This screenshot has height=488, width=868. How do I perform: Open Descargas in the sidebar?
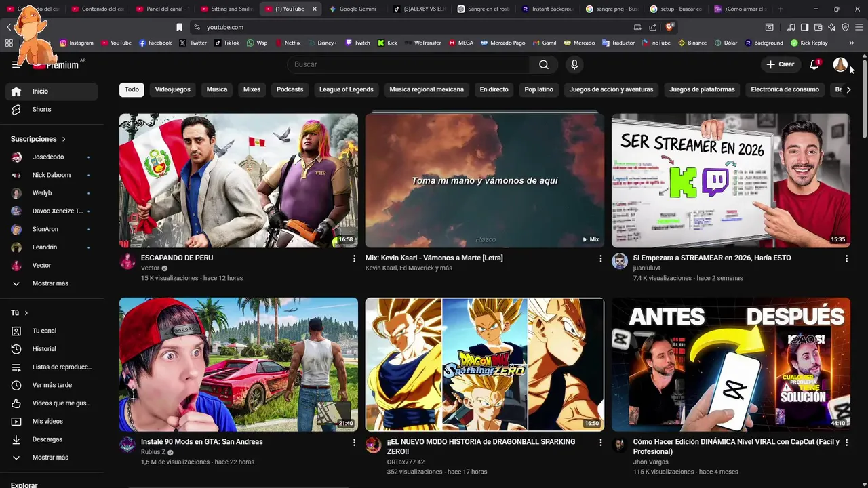52,439
